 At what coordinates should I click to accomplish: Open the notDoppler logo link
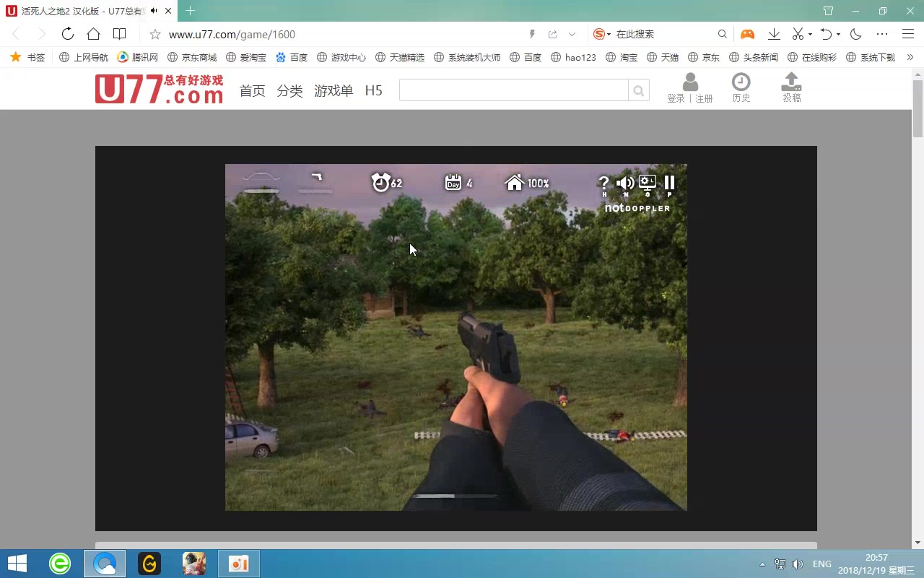point(637,208)
